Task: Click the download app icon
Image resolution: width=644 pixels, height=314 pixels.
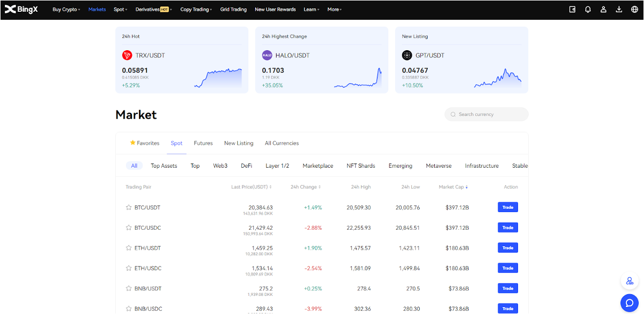Action: [619, 9]
